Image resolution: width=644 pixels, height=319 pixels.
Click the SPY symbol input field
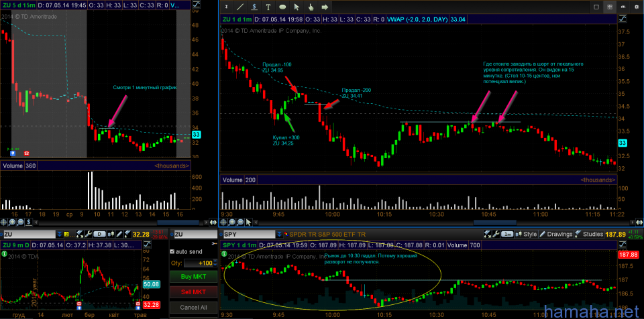pos(249,235)
